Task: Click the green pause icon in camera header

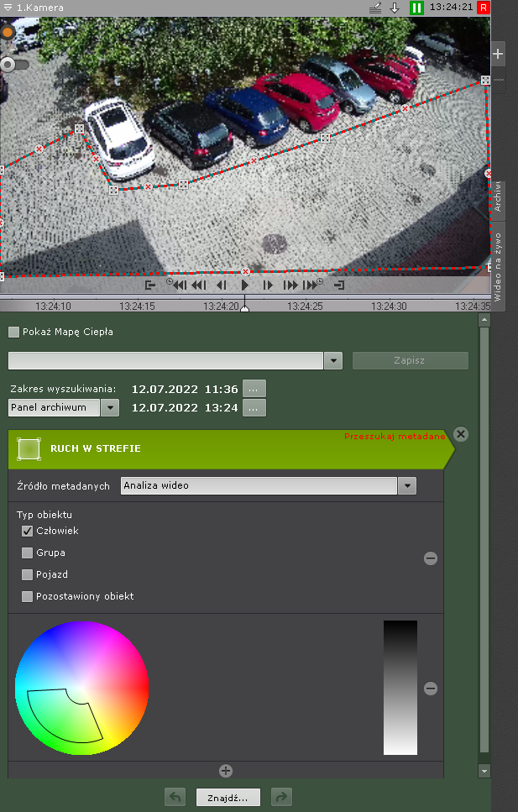Action: [416, 8]
